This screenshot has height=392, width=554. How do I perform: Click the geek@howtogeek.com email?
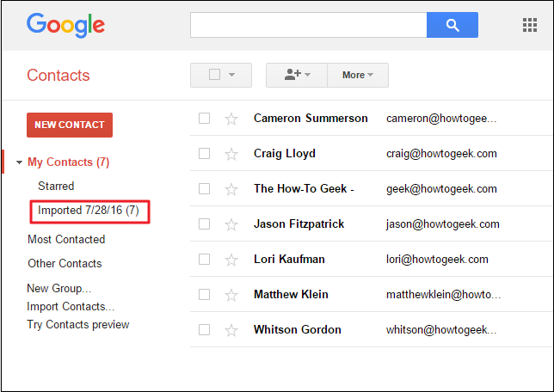click(x=441, y=189)
